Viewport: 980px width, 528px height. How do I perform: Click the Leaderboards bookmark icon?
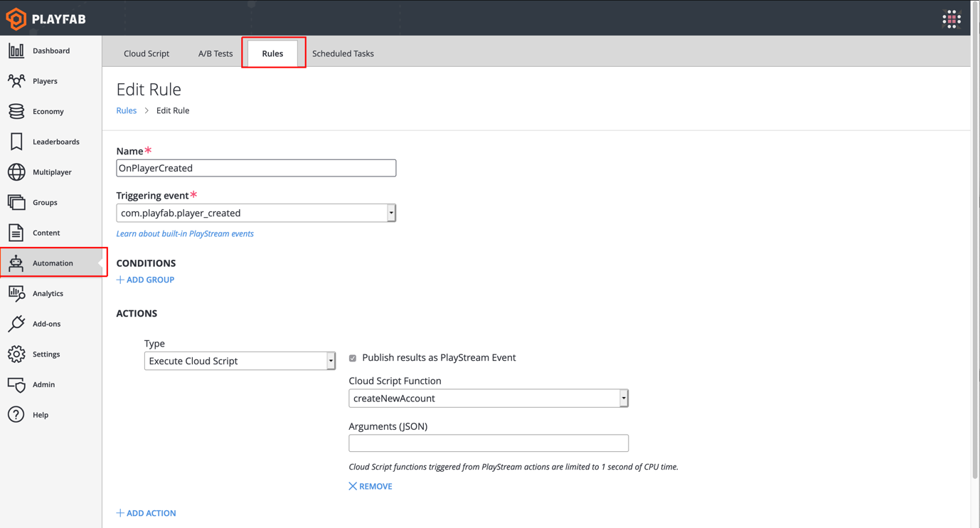point(16,142)
